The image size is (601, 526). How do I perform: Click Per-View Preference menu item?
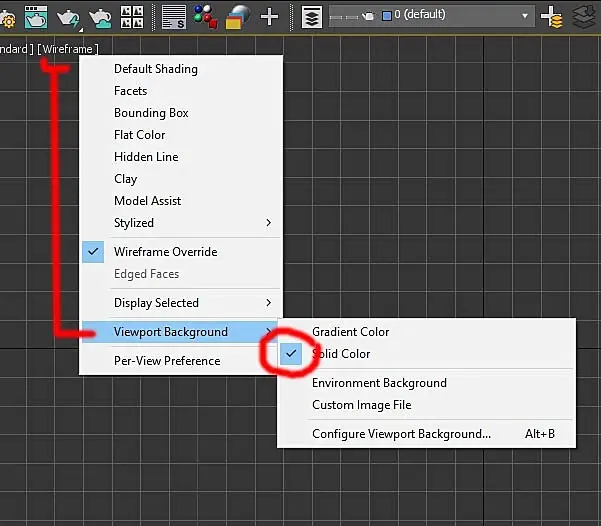point(181,361)
